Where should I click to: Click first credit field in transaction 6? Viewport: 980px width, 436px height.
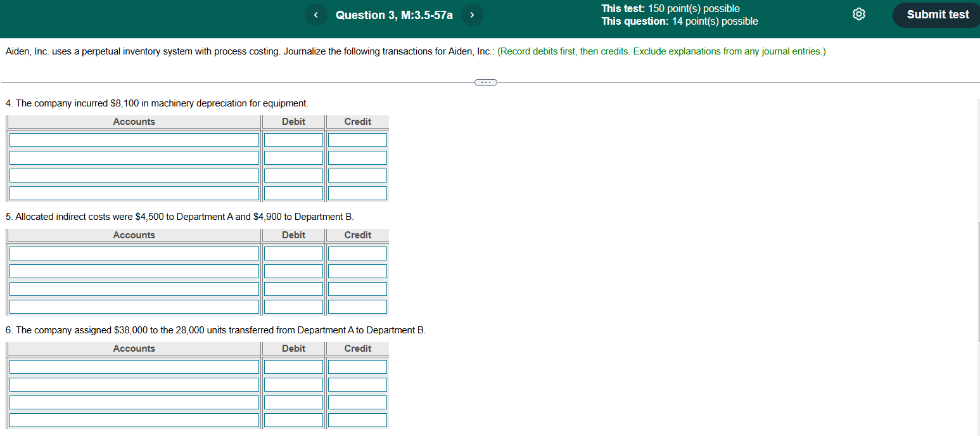click(357, 367)
